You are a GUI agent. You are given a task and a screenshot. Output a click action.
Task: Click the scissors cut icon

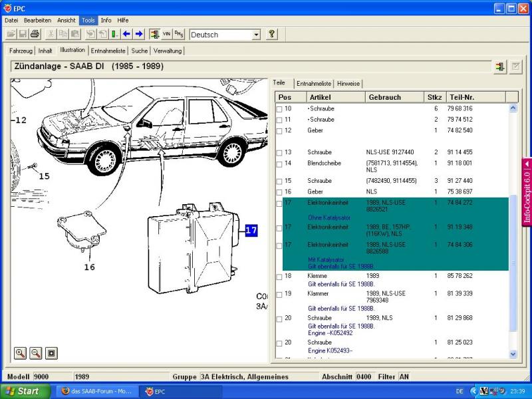(x=51, y=34)
